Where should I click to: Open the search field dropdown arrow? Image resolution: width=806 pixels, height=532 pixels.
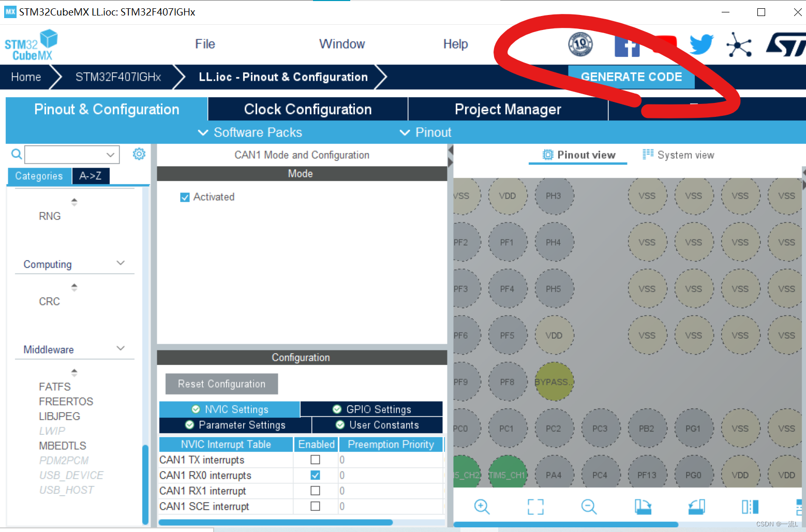click(x=110, y=155)
